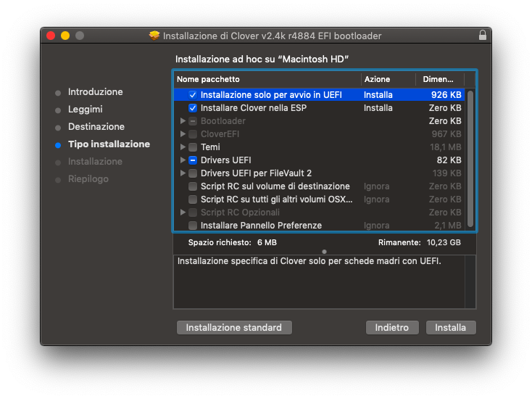Go to the Destinazione step
532x399 pixels.
96,127
